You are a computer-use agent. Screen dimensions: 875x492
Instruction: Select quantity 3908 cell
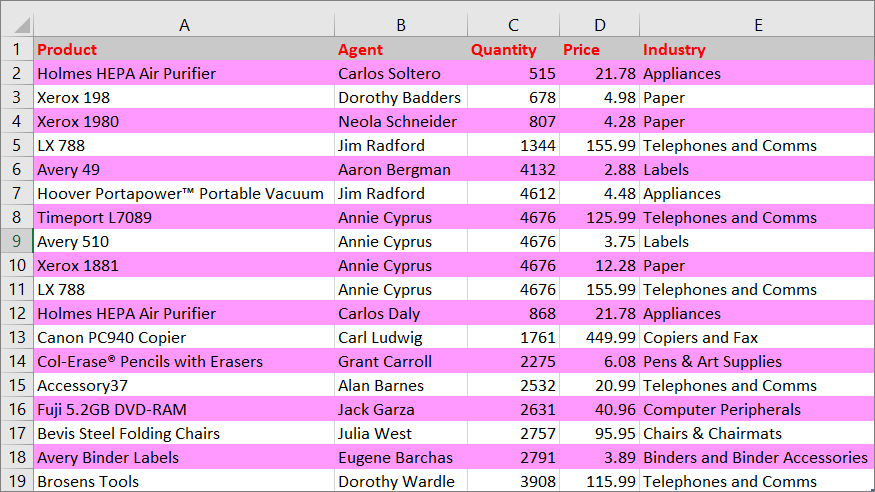pyautogui.click(x=513, y=481)
